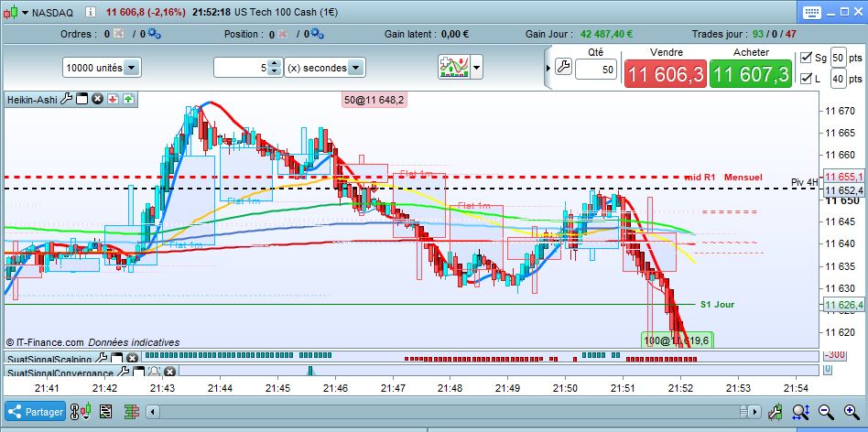Open the instrument dropdown arrow before NASDAQ
The height and width of the screenshot is (432, 868).
pyautogui.click(x=25, y=12)
